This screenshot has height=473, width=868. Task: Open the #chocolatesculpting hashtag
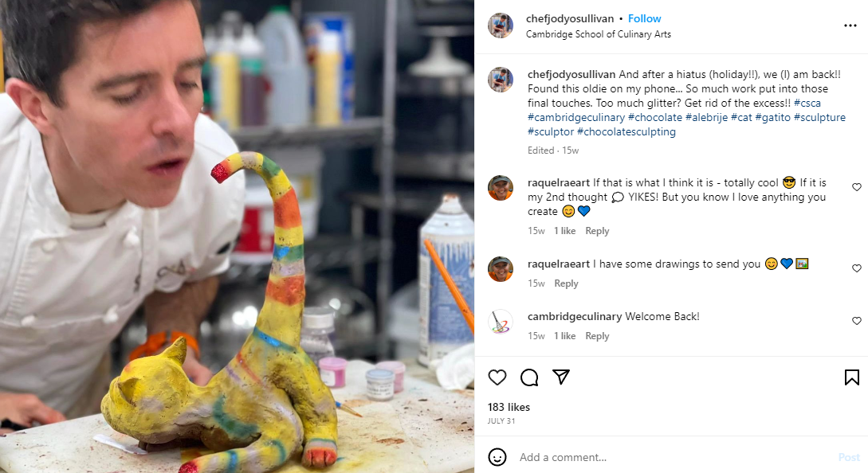pos(626,131)
